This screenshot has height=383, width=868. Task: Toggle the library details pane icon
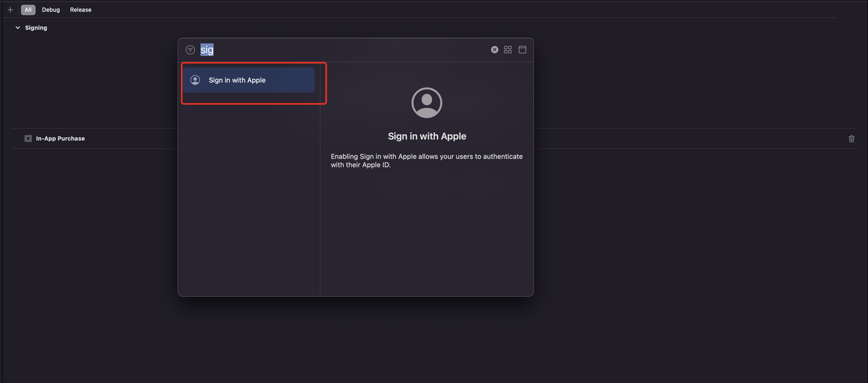(x=522, y=49)
